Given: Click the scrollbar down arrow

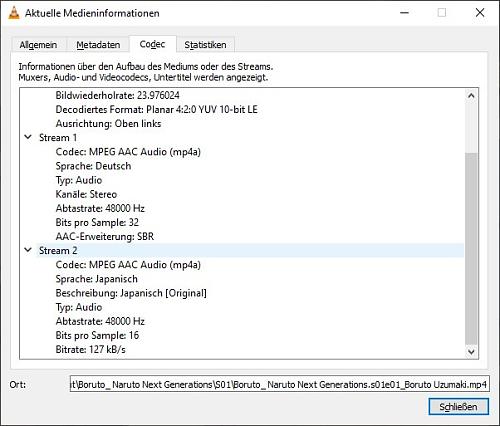Looking at the screenshot, I should pyautogui.click(x=471, y=352).
